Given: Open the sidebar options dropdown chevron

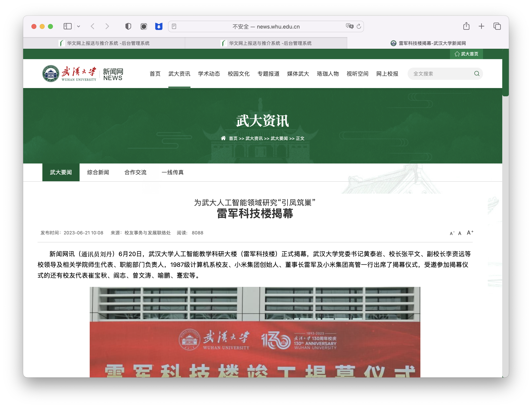Looking at the screenshot, I should (x=78, y=26).
